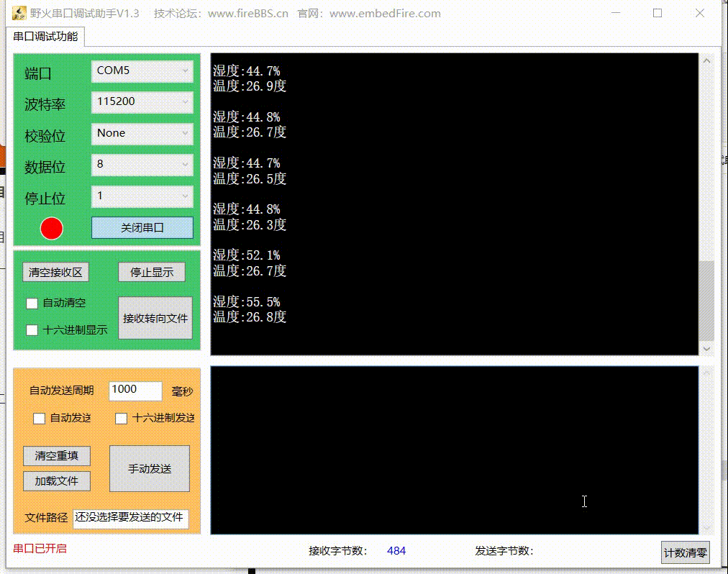This screenshot has width=728, height=574.
Task: Click the 停止显示 button
Action: pos(152,272)
